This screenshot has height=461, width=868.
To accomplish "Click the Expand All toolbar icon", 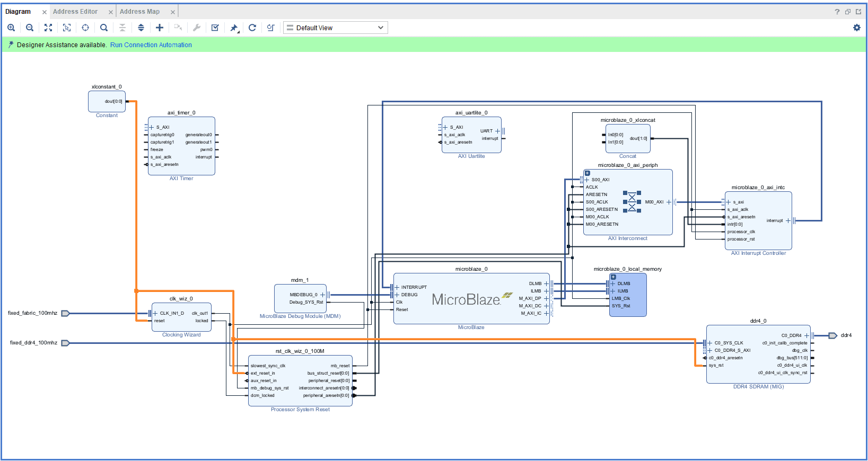I will pyautogui.click(x=141, y=28).
